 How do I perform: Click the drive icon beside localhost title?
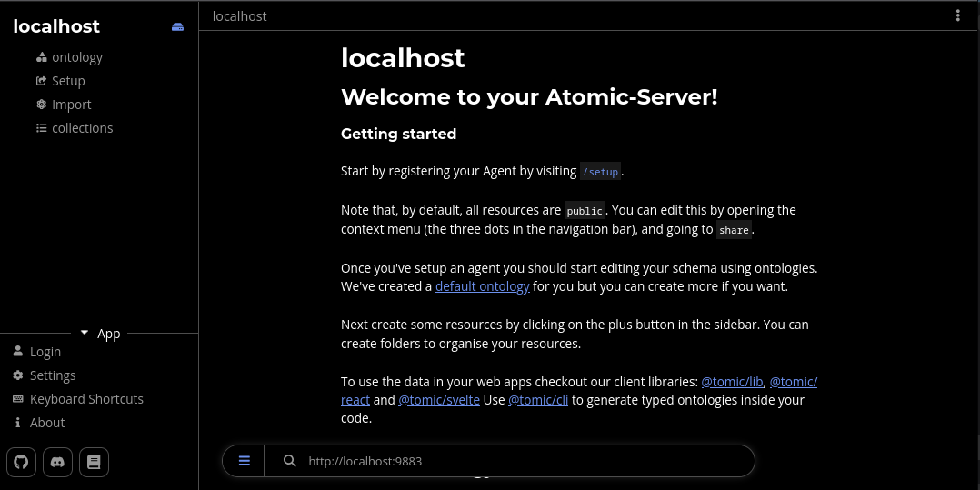coord(178,27)
